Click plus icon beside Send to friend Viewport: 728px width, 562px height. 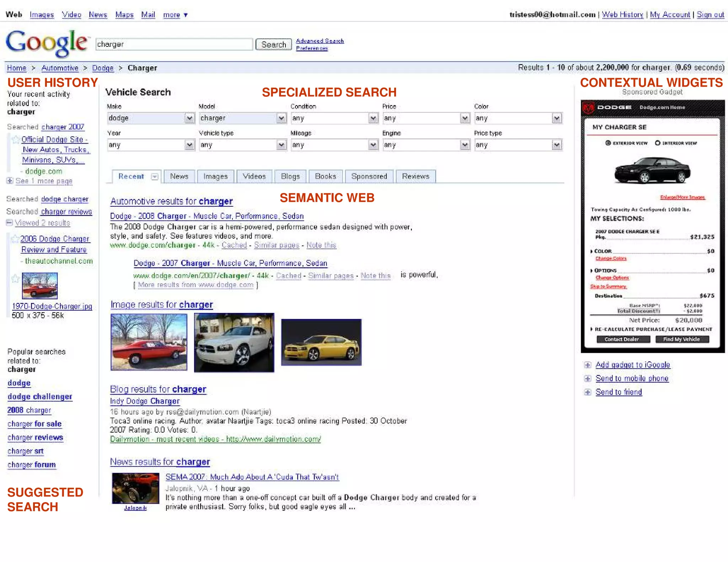point(588,392)
